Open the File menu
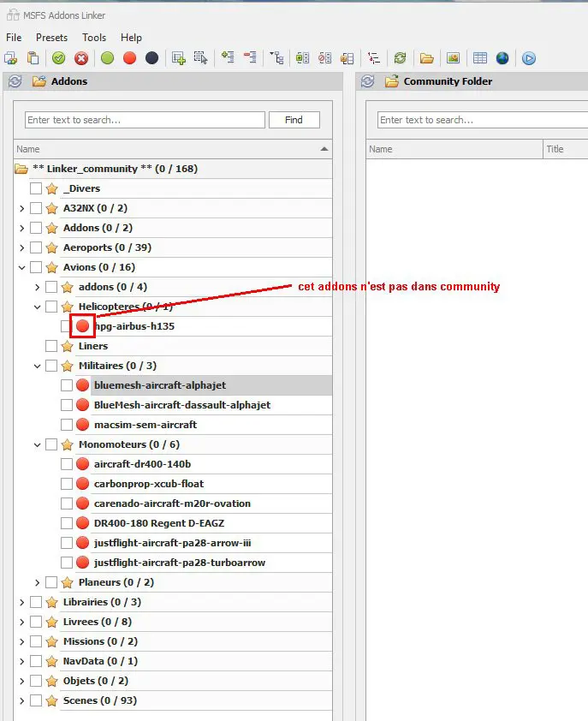This screenshot has width=588, height=721. click(x=14, y=37)
